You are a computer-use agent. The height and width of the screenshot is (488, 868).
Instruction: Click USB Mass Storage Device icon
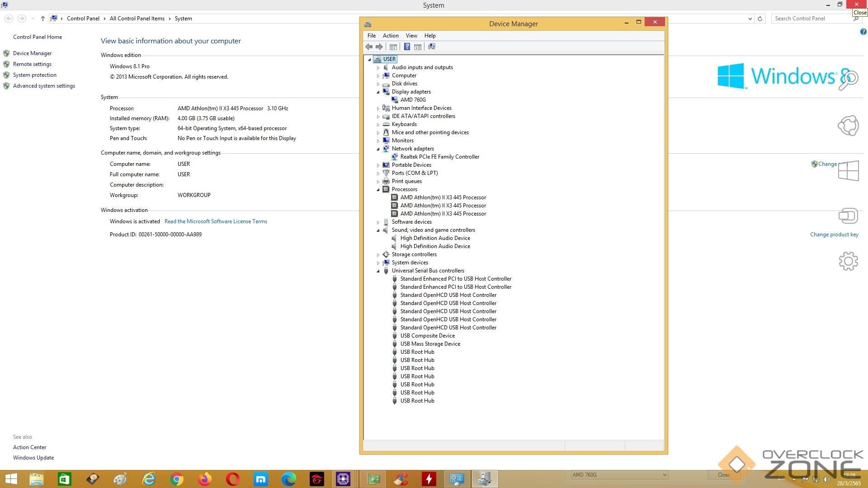click(x=395, y=344)
